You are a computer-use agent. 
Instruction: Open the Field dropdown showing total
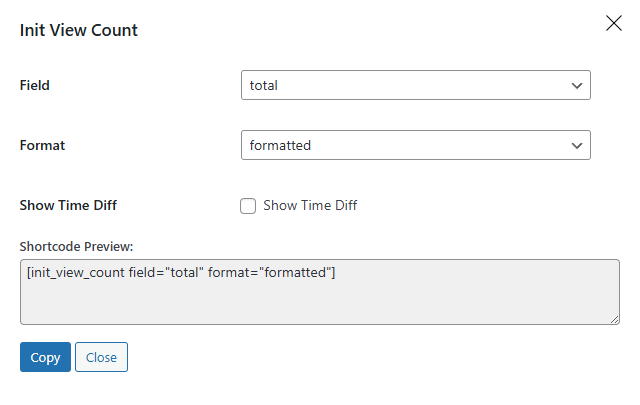(416, 85)
